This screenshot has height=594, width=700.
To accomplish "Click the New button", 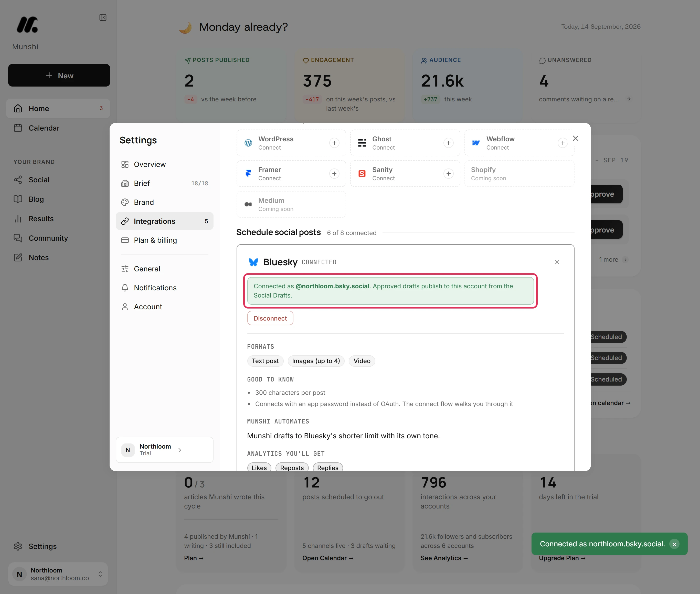I will [59, 76].
